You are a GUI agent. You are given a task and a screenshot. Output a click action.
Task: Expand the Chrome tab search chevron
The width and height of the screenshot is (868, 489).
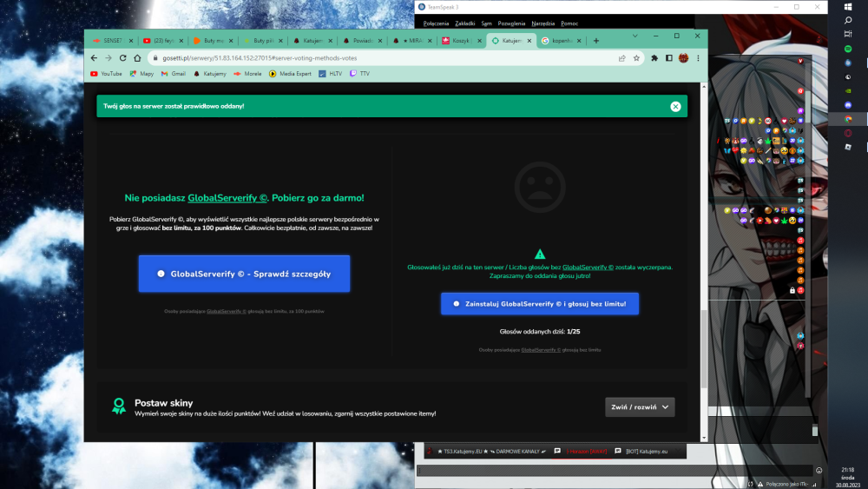[x=635, y=36]
